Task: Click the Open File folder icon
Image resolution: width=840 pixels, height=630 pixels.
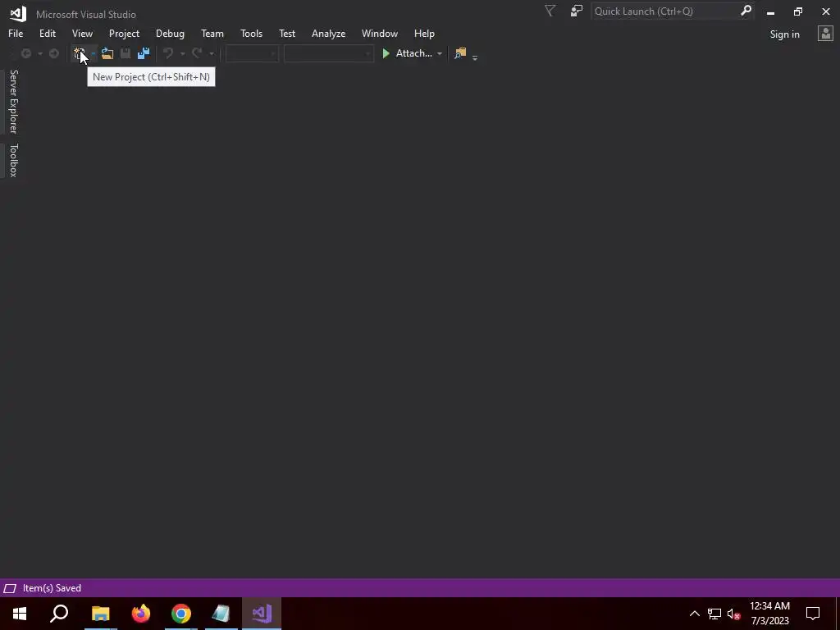Action: (x=107, y=53)
